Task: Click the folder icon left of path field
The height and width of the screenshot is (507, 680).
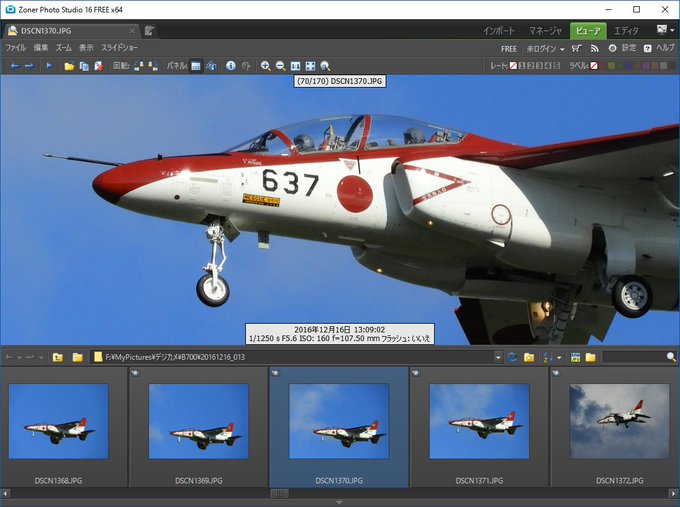Action: click(77, 357)
